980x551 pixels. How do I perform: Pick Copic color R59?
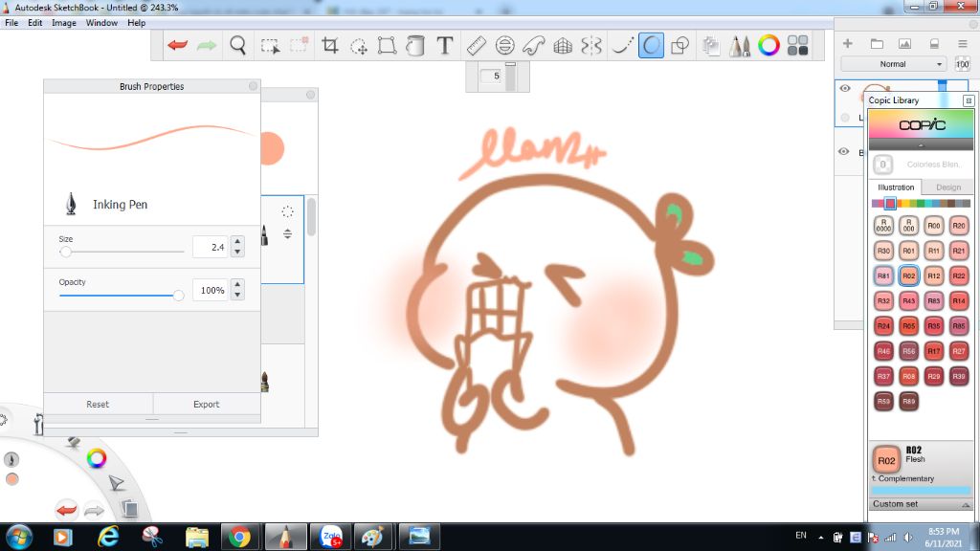(883, 401)
